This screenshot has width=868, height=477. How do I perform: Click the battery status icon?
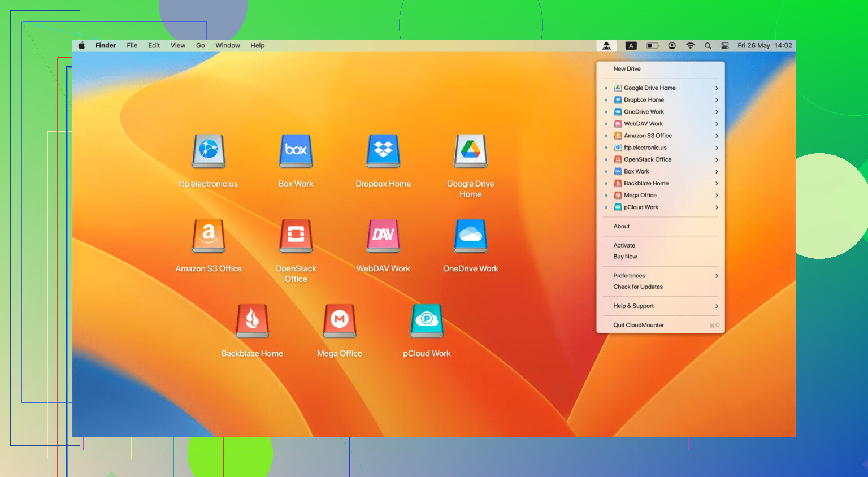(653, 46)
